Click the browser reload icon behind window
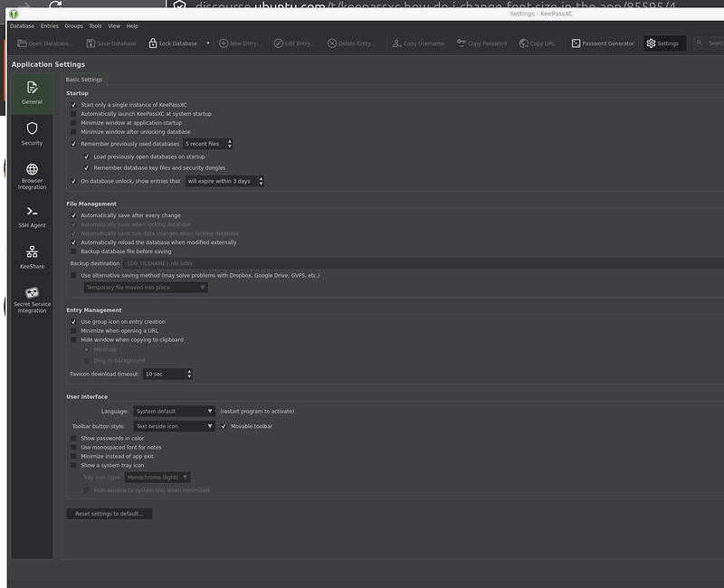This screenshot has width=724, height=588. pos(55,4)
